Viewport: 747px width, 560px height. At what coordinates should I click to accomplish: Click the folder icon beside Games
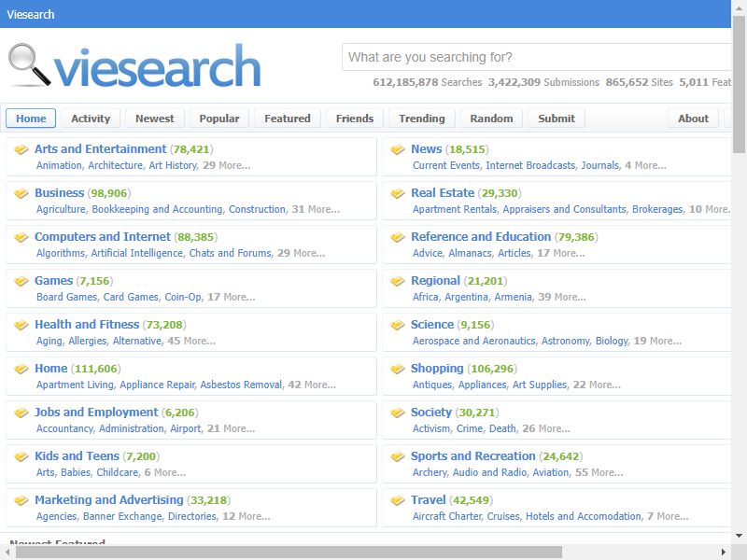click(21, 281)
